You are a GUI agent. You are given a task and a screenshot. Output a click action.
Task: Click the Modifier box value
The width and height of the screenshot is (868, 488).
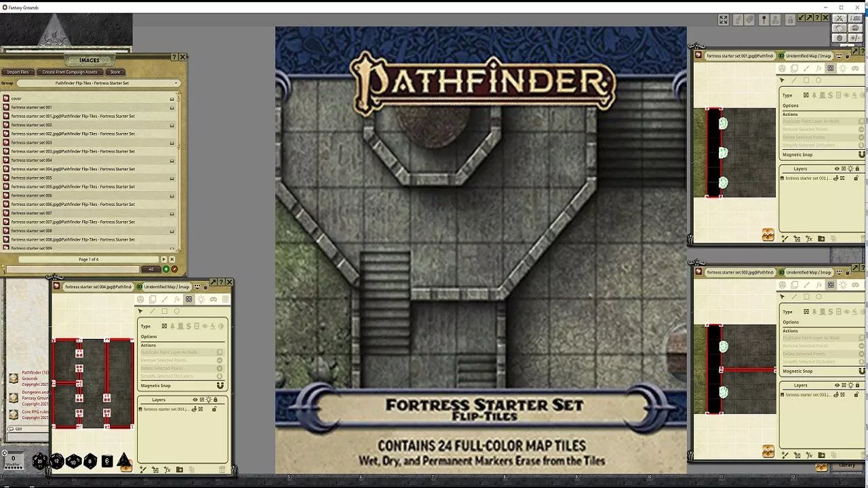coord(13,459)
